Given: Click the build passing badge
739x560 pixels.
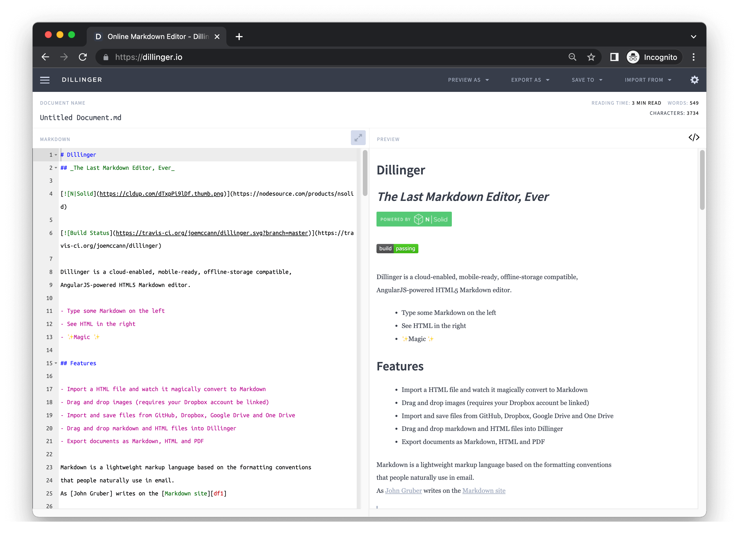Looking at the screenshot, I should point(397,248).
